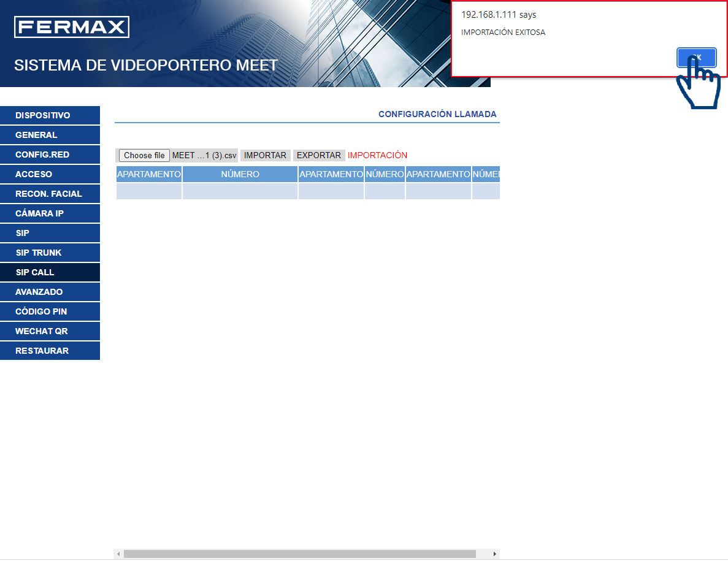Open RECON. FACIAL settings
Viewport: 728px width, 561px height.
pyautogui.click(x=50, y=194)
